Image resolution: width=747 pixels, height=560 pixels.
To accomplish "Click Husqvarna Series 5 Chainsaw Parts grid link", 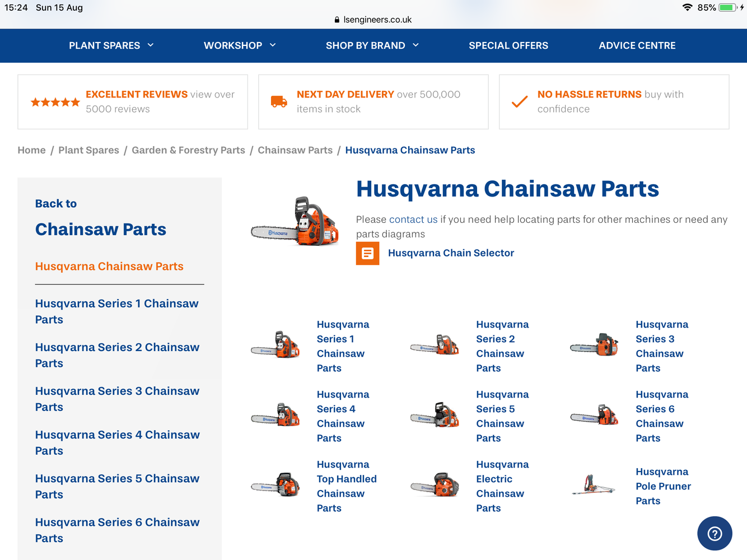I will pos(502,416).
